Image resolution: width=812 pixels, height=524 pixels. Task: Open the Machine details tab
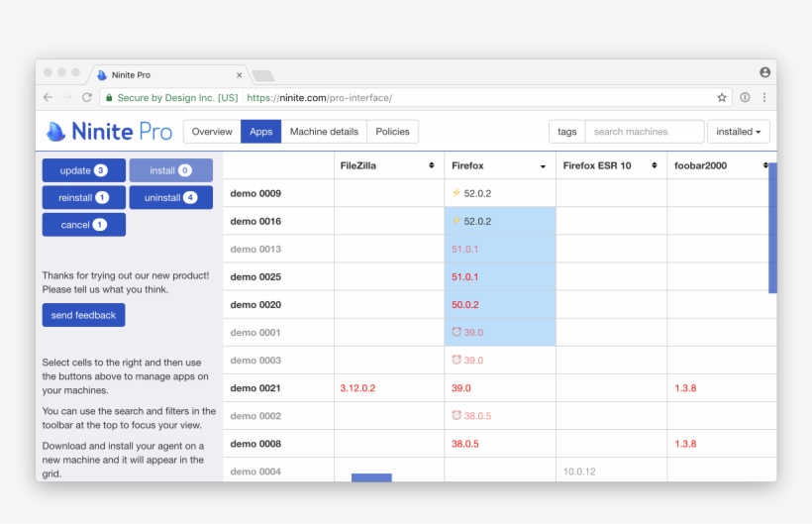point(324,132)
